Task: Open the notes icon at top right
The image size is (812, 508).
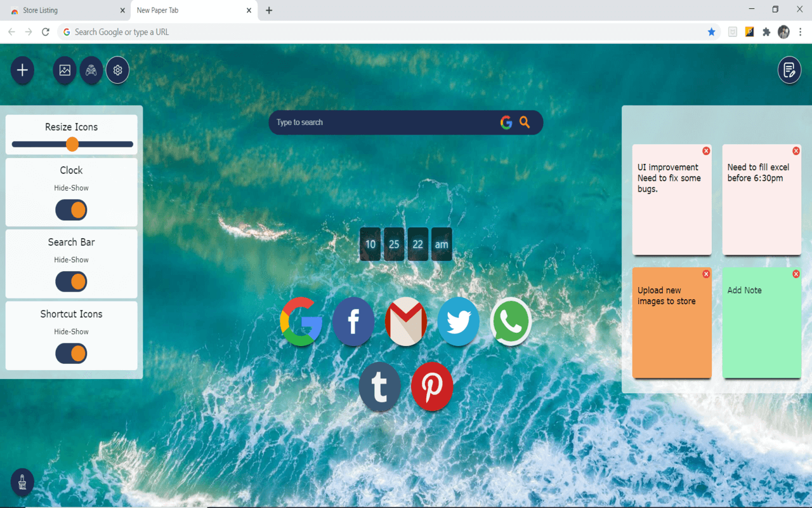Action: tap(789, 70)
